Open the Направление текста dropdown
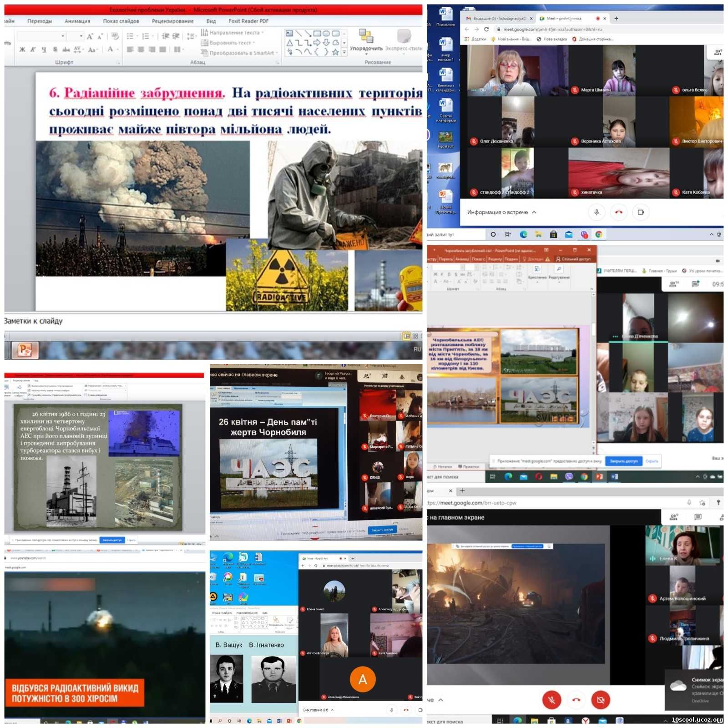Viewport: 728px width, 728px height. [x=232, y=32]
